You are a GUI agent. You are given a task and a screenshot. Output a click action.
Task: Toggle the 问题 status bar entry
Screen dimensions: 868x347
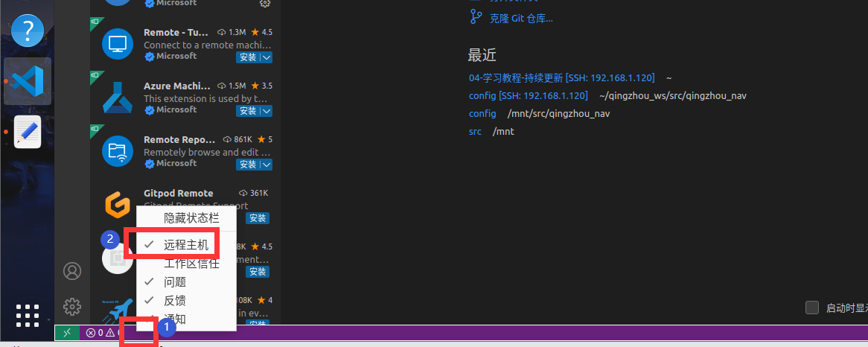click(x=186, y=281)
